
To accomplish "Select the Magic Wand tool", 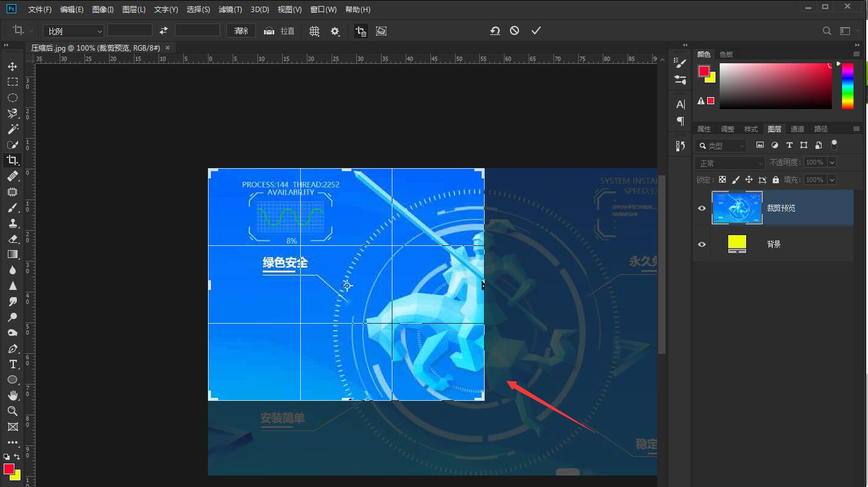I will point(12,129).
